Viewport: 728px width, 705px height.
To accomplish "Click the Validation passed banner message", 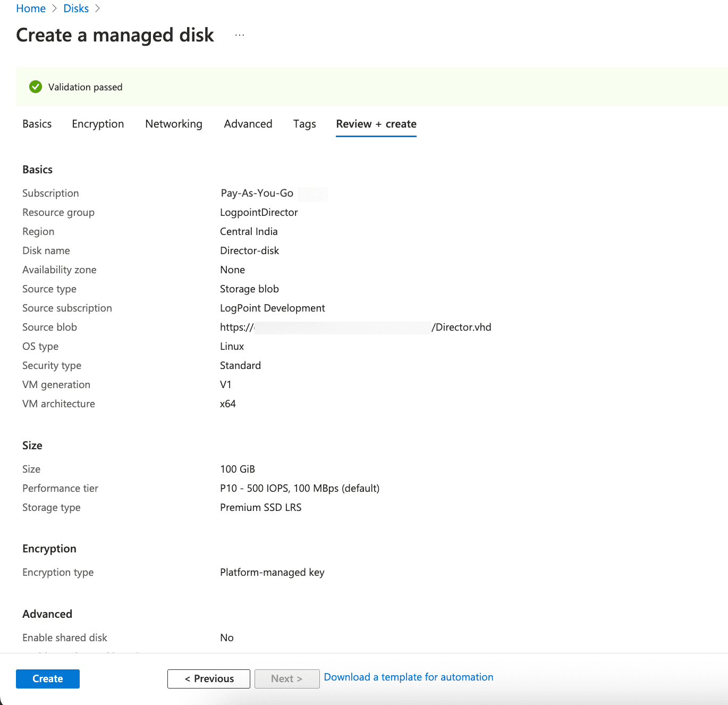I will pyautogui.click(x=85, y=87).
